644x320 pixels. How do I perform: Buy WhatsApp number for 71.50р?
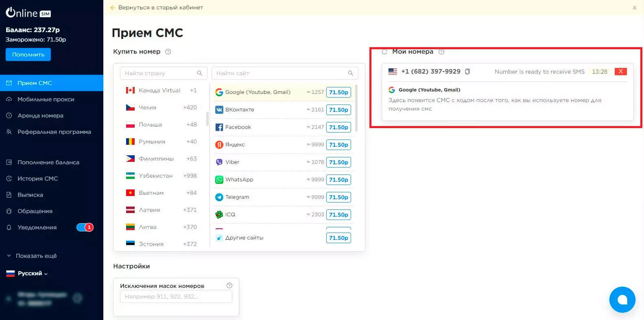pos(338,180)
